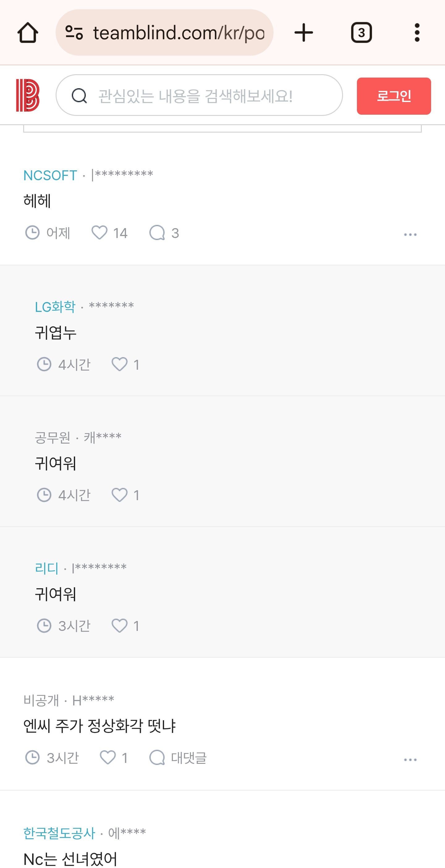Open the 리디 company link
The width and height of the screenshot is (445, 868).
click(x=46, y=568)
